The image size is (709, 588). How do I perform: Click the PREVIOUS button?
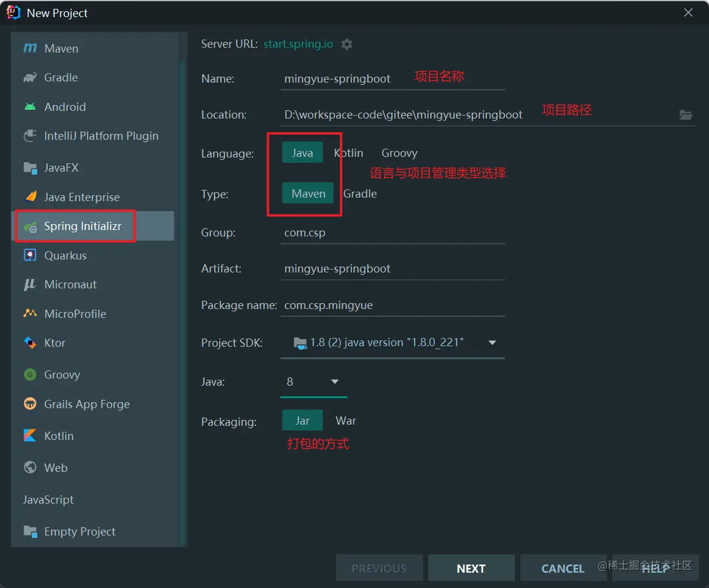(x=379, y=569)
